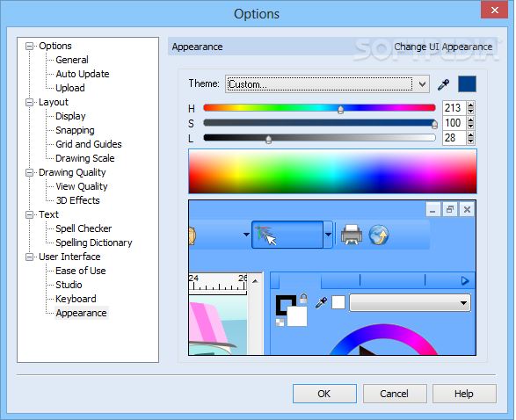Click the scroll up arrow in the preview
This screenshot has width=516, height=420.
(255, 281)
